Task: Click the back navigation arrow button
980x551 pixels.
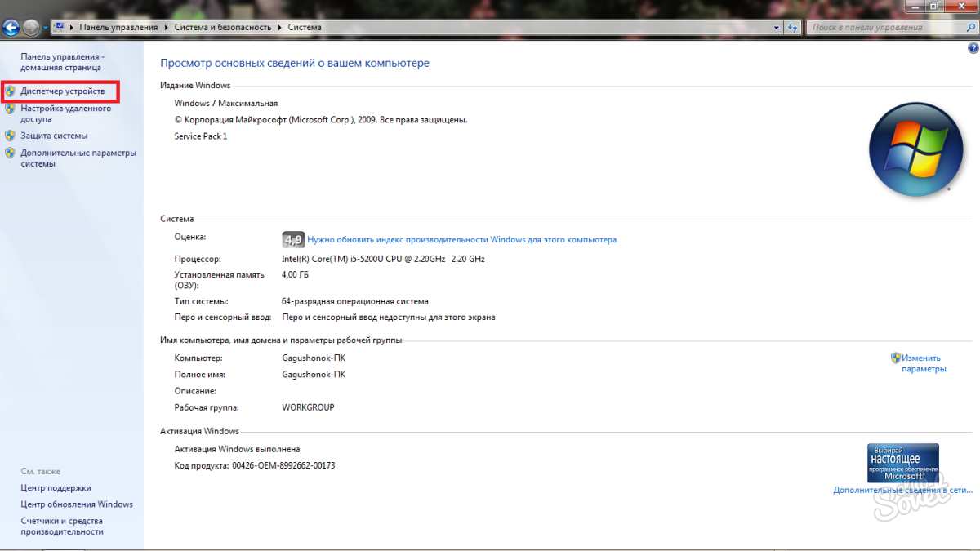Action: tap(11, 27)
